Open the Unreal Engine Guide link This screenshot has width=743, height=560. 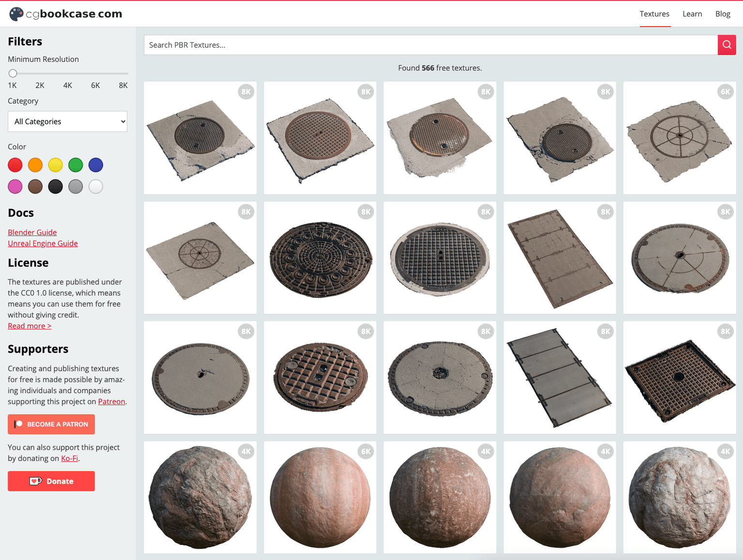(43, 244)
